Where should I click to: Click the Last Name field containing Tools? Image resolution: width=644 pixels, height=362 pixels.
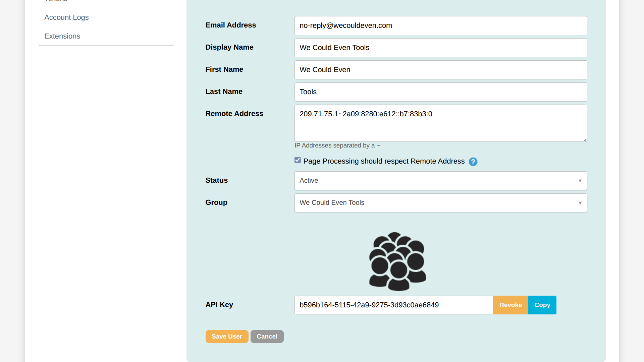pos(440,92)
